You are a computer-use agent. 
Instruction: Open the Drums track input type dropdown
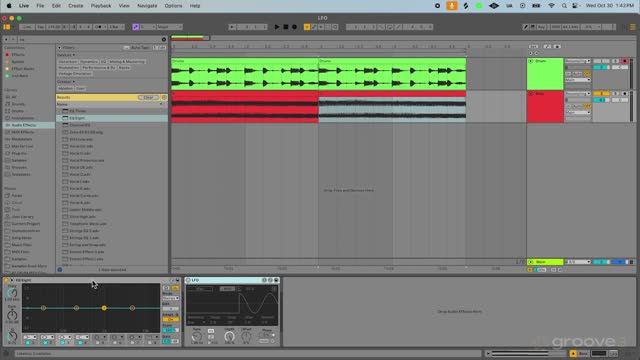click(x=578, y=61)
